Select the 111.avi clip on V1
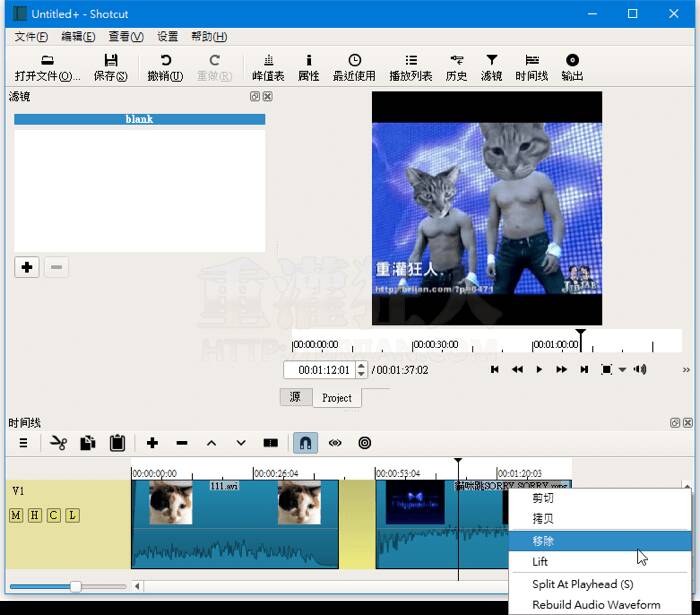This screenshot has height=615, width=700. click(x=235, y=524)
